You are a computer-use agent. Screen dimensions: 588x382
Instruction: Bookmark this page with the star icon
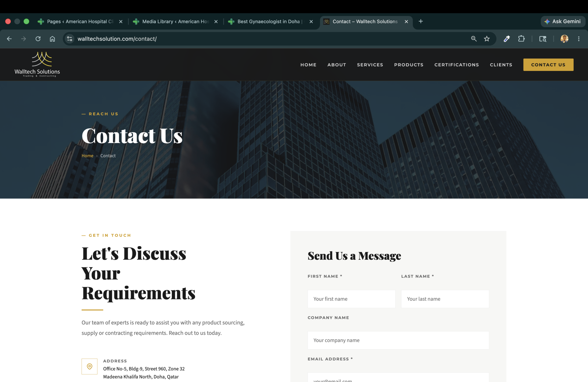487,39
